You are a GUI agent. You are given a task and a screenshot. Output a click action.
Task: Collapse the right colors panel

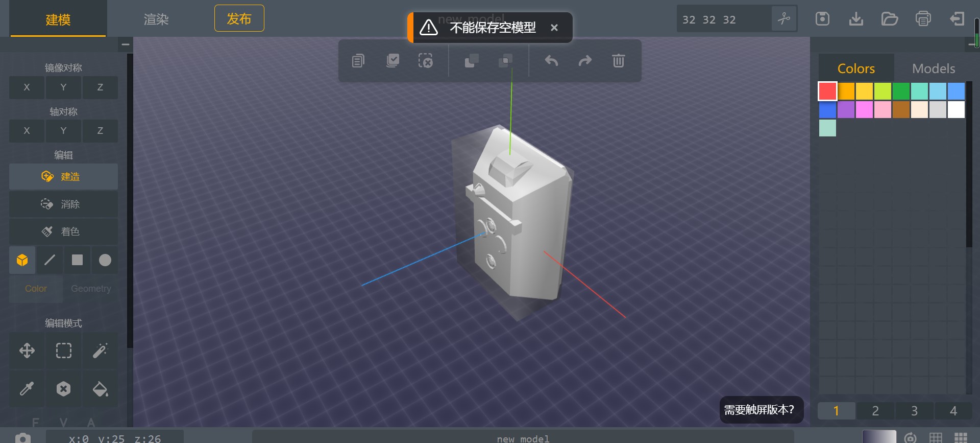click(971, 45)
